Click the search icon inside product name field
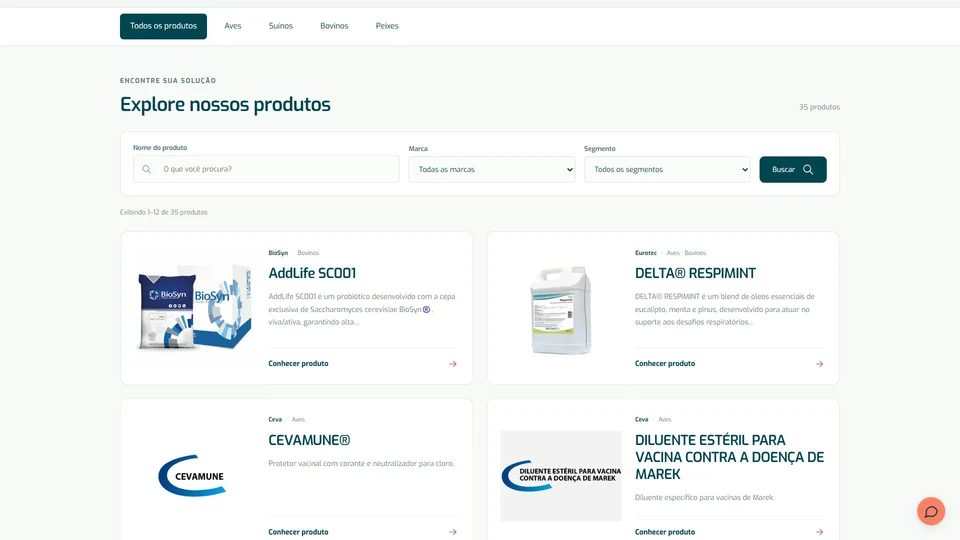The image size is (960, 540). (x=146, y=169)
